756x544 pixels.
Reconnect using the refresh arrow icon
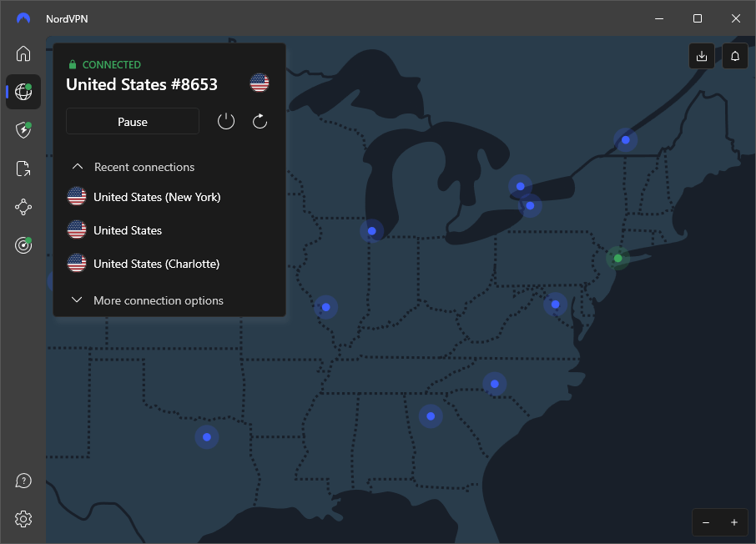pos(260,121)
